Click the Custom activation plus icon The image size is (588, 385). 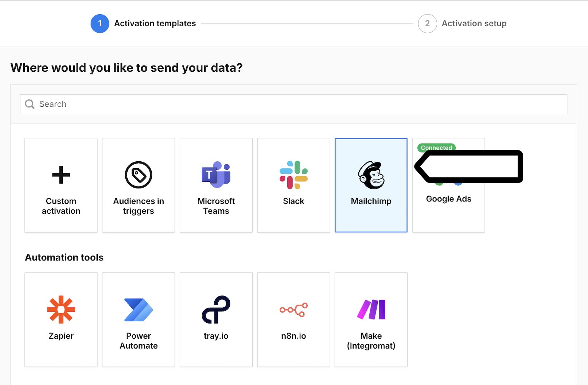61,175
